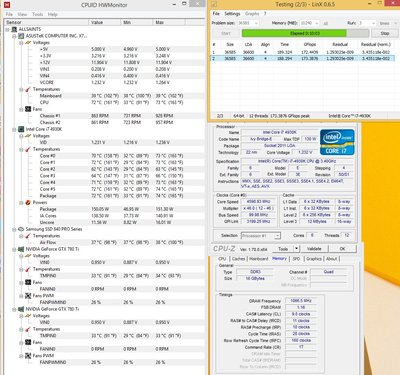Open the Memory (MiB) dropdown in LinX
Viewport: 400px width, 375px height.
(x=316, y=23)
